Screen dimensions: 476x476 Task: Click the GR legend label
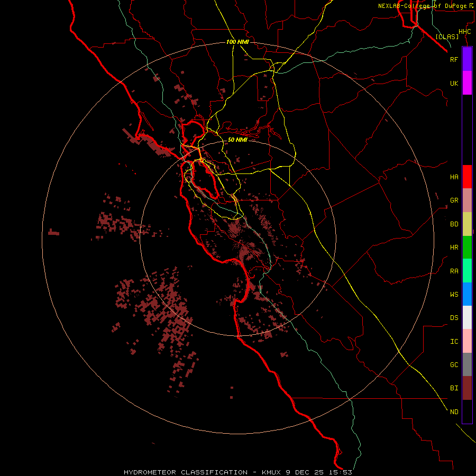[x=454, y=200]
